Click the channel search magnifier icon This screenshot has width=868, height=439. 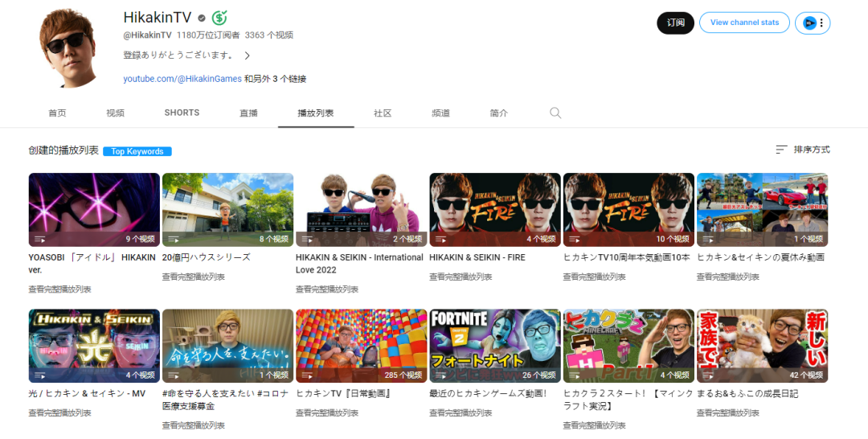point(555,113)
